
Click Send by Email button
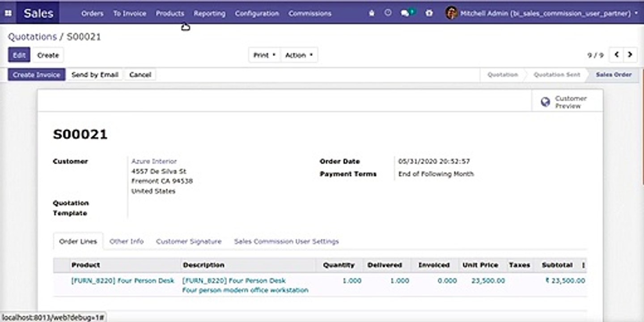click(x=95, y=75)
